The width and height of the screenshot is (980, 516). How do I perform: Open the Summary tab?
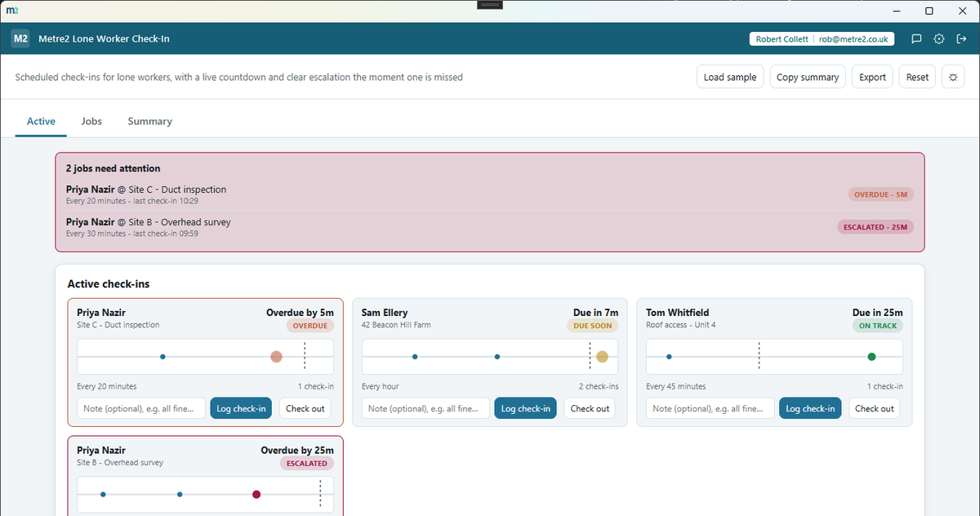(149, 121)
